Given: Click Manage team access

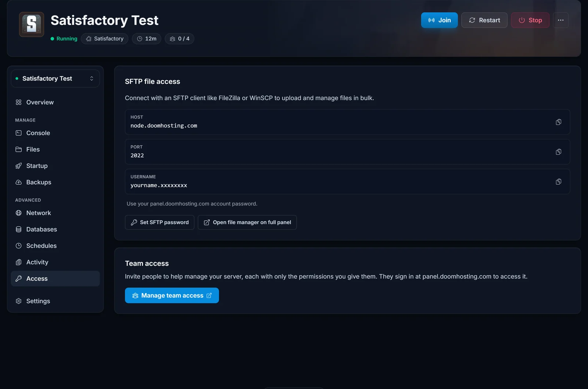Looking at the screenshot, I should (x=172, y=295).
